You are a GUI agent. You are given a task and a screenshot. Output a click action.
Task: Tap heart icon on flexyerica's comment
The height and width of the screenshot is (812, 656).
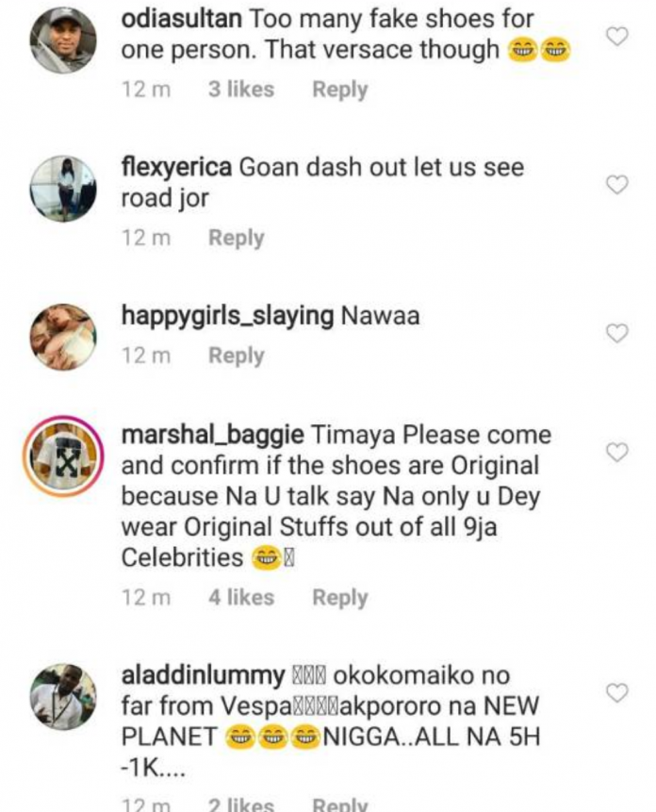tap(616, 185)
